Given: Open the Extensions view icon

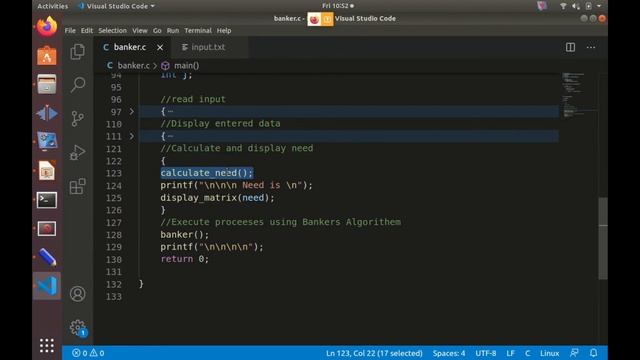Looking at the screenshot, I should (78, 186).
